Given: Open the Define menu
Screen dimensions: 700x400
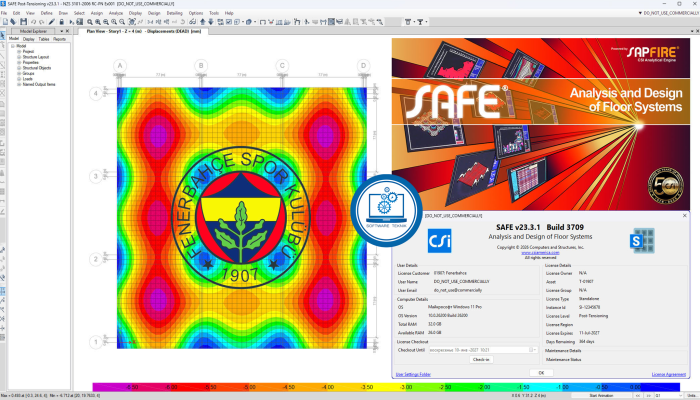Looking at the screenshot, I should click(x=46, y=13).
